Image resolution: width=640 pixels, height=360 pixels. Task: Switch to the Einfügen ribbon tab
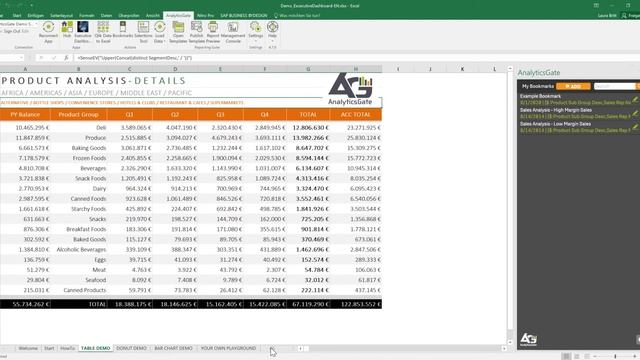tap(36, 16)
